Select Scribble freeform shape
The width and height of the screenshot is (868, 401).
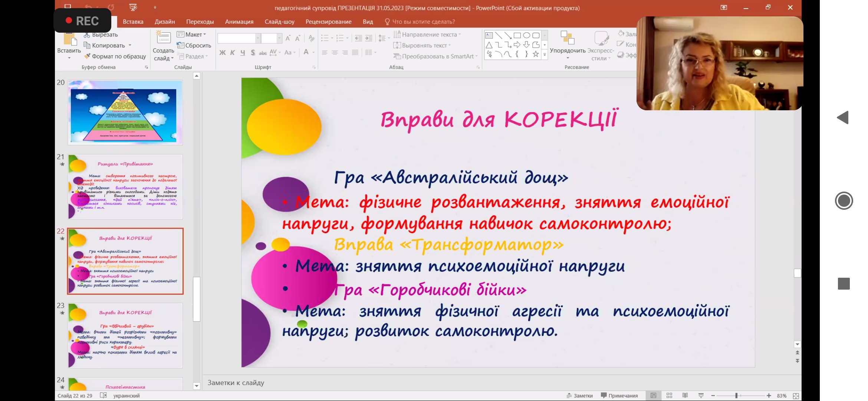pyautogui.click(x=489, y=54)
